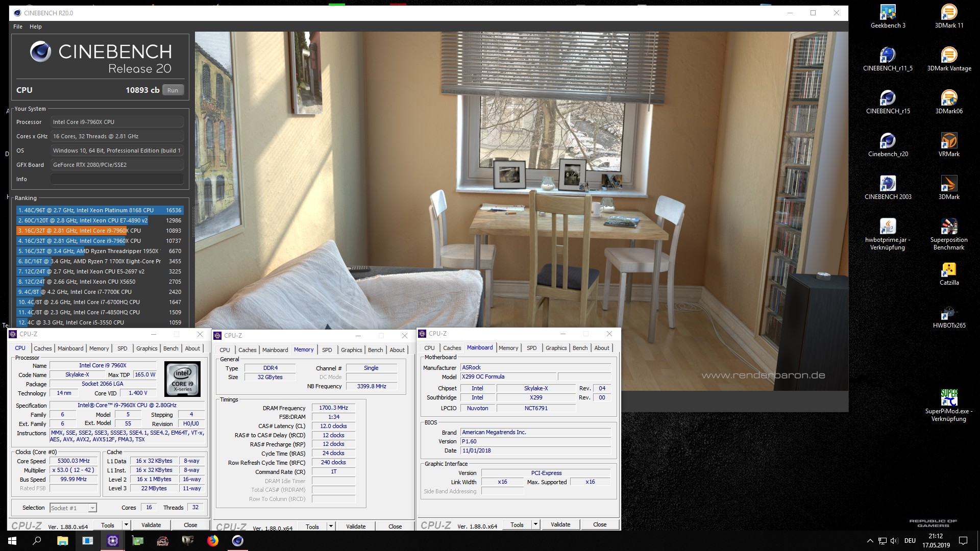Open File Explorer from the taskbar

coord(62,541)
